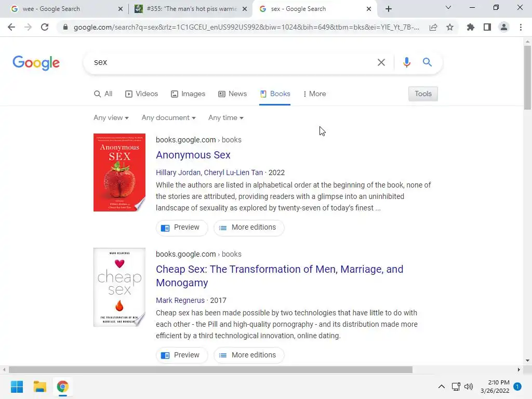Start voice search with microphone icon
The image size is (532, 399).
406,62
